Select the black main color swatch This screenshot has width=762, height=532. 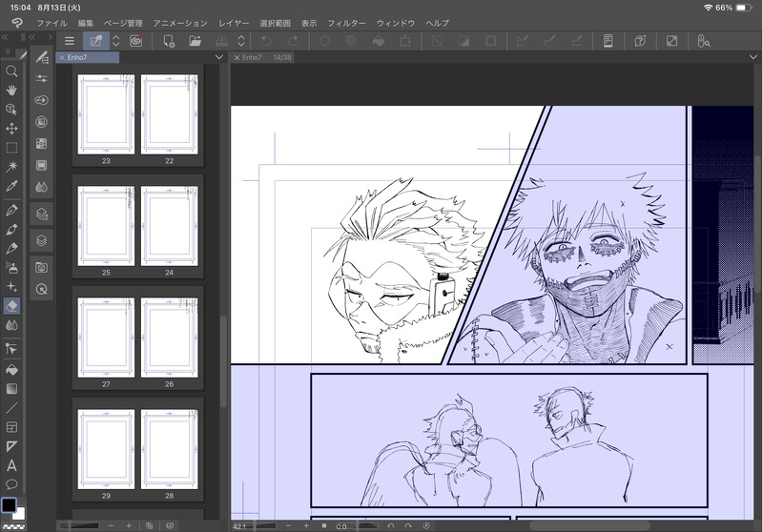click(9, 505)
